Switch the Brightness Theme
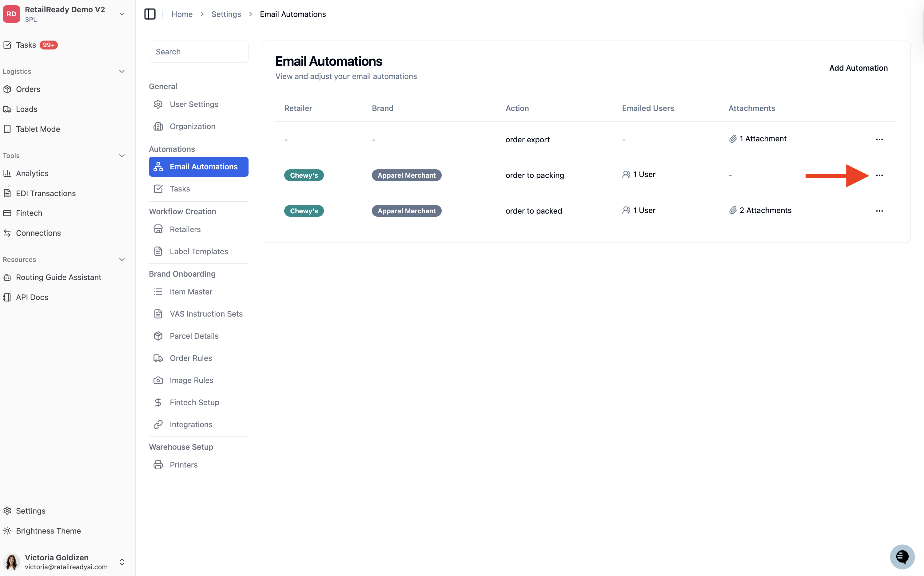924x576 pixels. 48,531
